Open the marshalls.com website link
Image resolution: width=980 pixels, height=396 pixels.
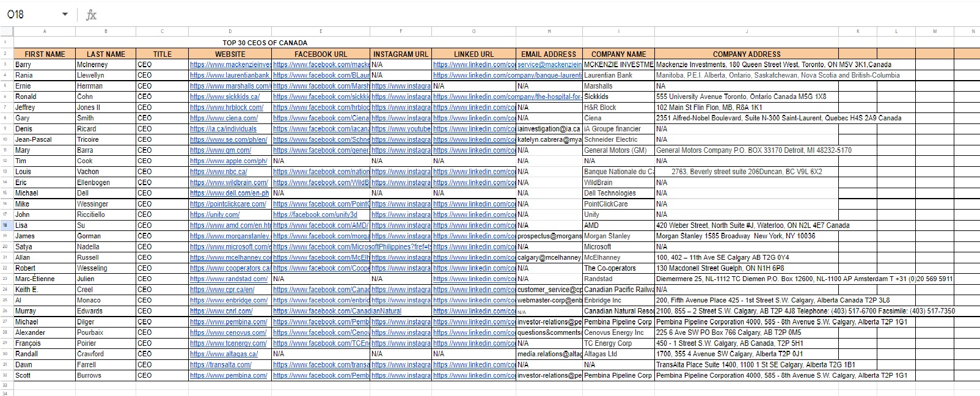tap(230, 86)
